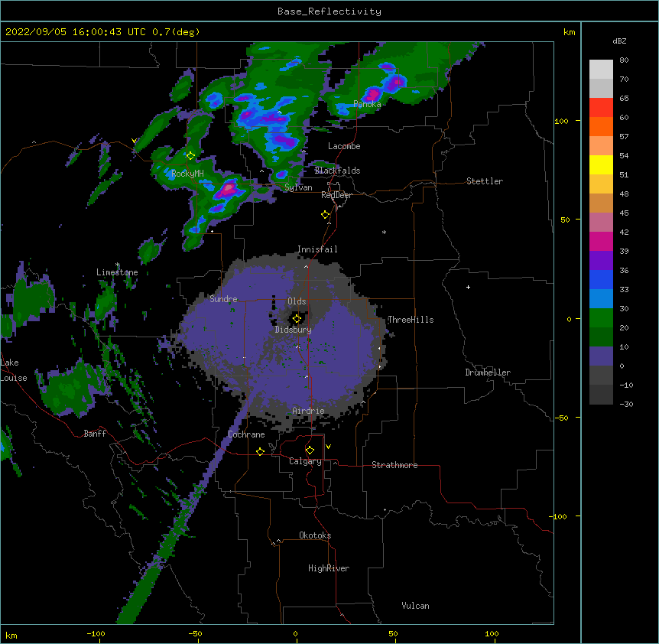659x644 pixels.
Task: Pick the bright yellow 54 dBZ swatch
Action: (x=601, y=164)
